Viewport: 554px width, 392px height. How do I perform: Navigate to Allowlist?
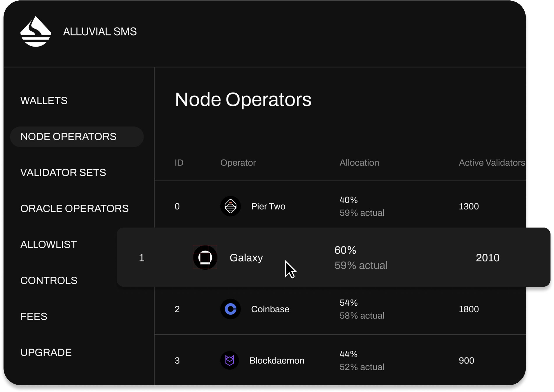pos(49,244)
